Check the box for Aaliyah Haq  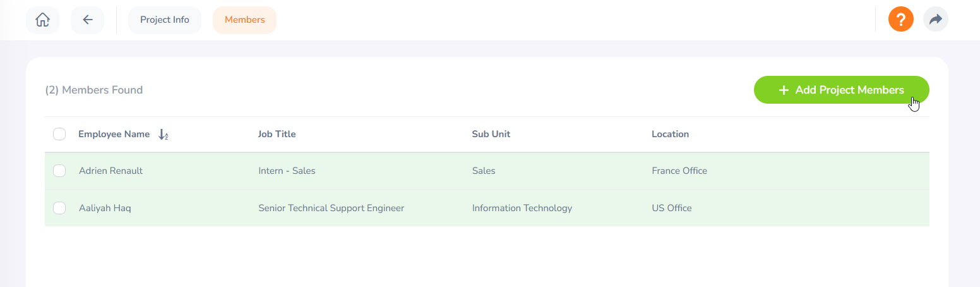click(59, 208)
